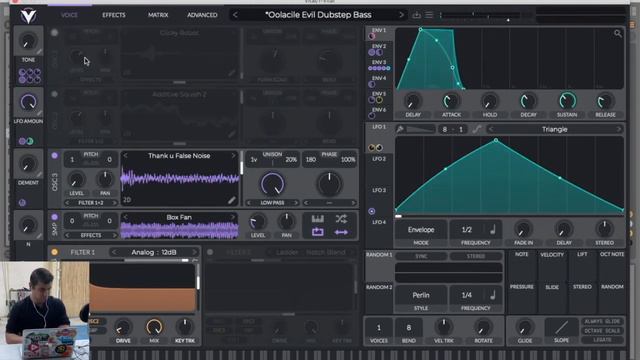
Task: Toggle Random 1 Sync option
Action: click(421, 256)
